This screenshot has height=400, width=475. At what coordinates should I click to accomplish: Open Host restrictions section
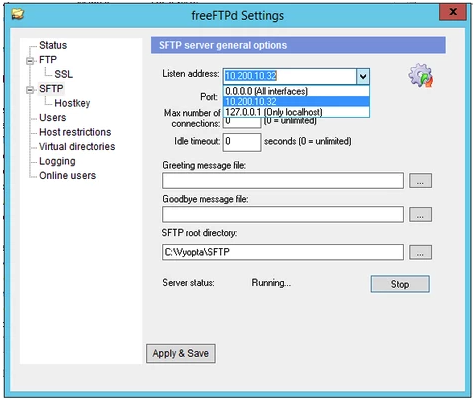click(x=75, y=132)
